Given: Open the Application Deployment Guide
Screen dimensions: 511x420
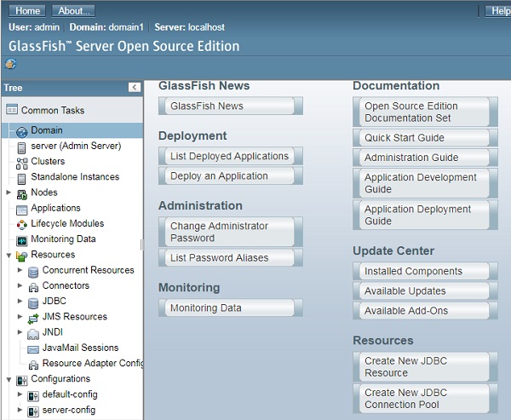Looking at the screenshot, I should (425, 215).
